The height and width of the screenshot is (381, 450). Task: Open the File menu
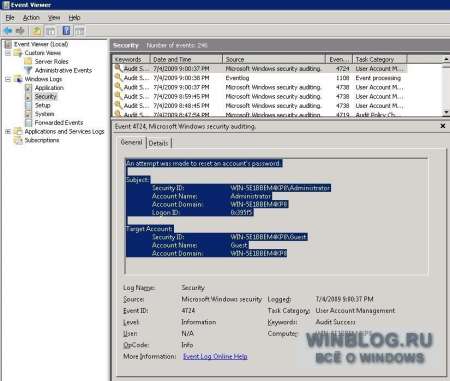coord(10,18)
